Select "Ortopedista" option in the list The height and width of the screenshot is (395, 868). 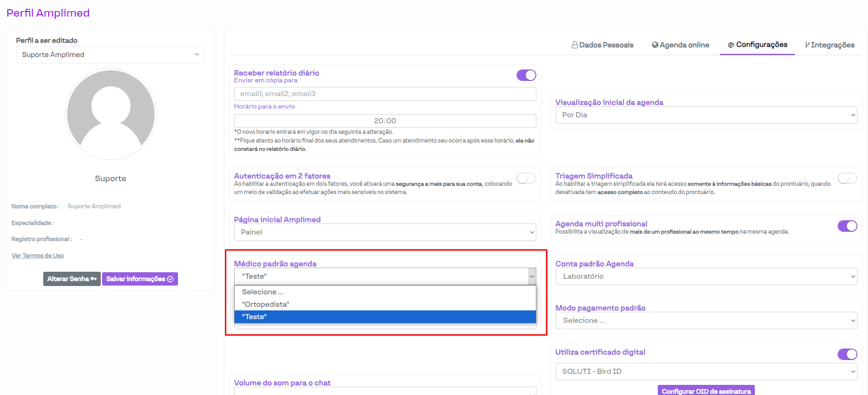pyautogui.click(x=265, y=304)
